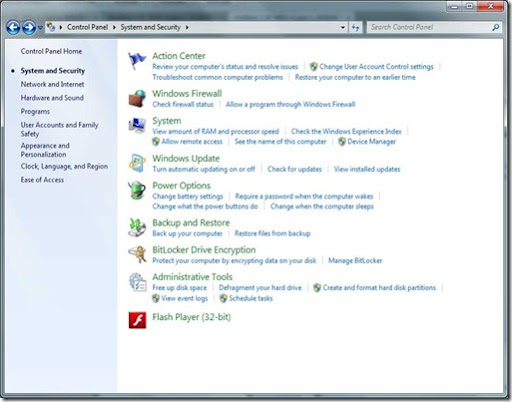512x402 pixels.
Task: Click the address bar refresh icon
Action: [x=356, y=28]
